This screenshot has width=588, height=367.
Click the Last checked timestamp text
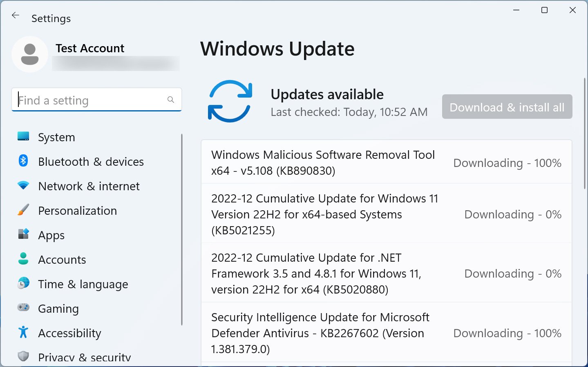click(x=349, y=112)
